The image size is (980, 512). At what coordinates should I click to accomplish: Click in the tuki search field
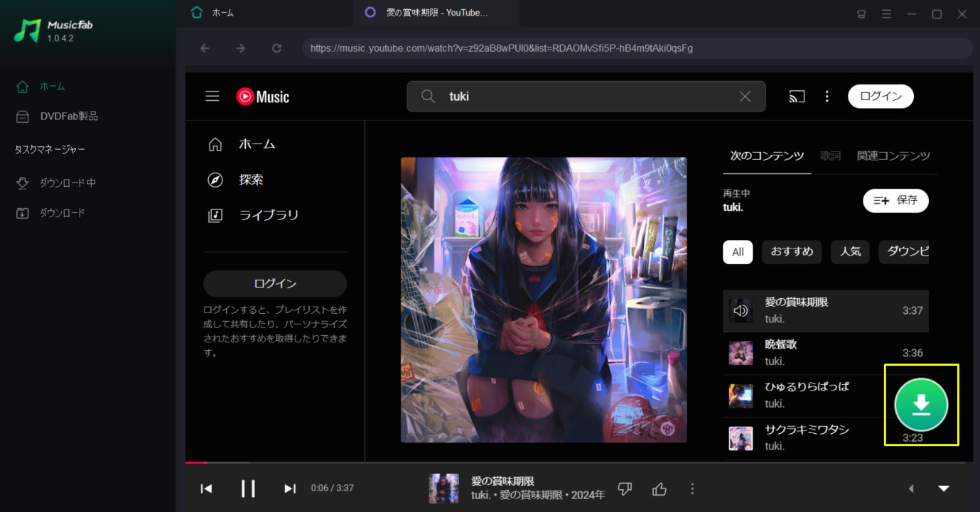click(x=586, y=97)
